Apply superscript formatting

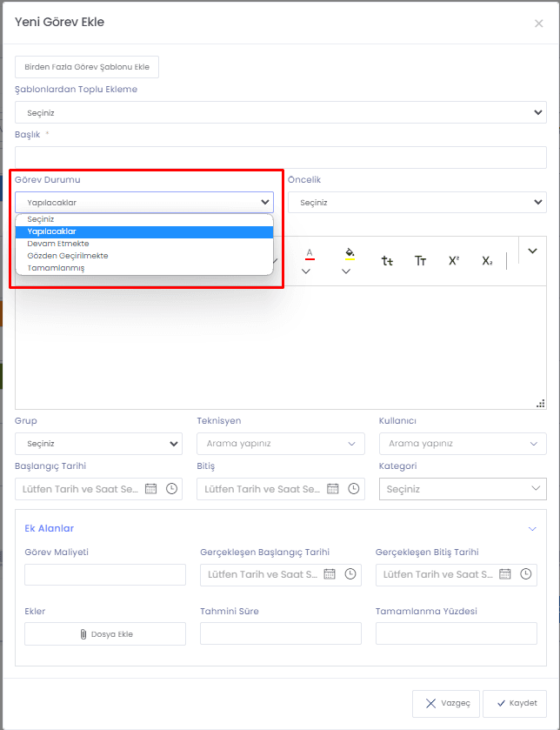click(454, 261)
